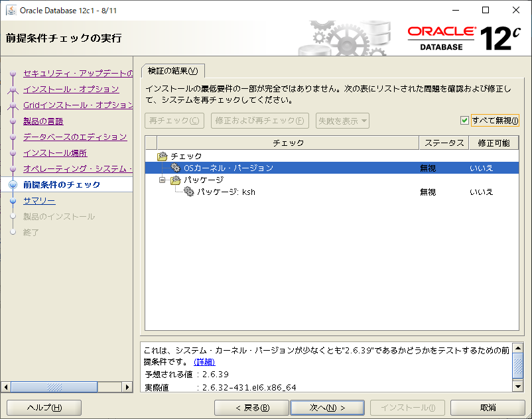Click the ヘルプ button
Image resolution: width=532 pixels, height=419 pixels.
(x=44, y=408)
